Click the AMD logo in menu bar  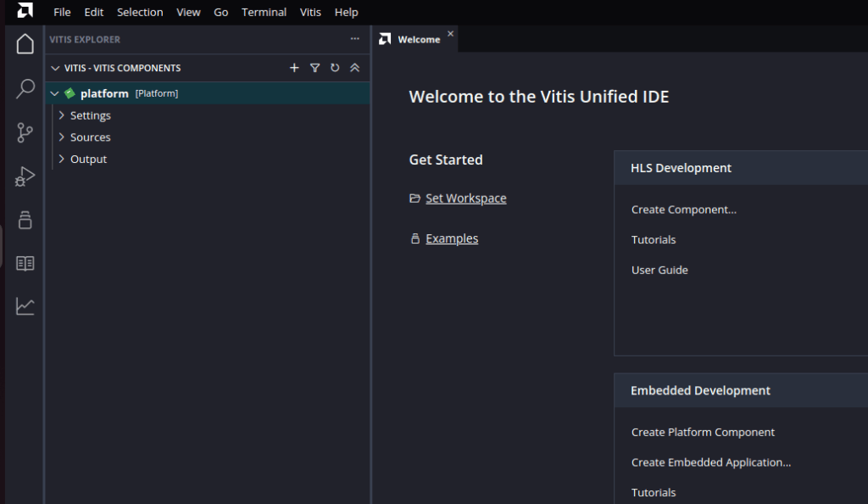point(25,10)
